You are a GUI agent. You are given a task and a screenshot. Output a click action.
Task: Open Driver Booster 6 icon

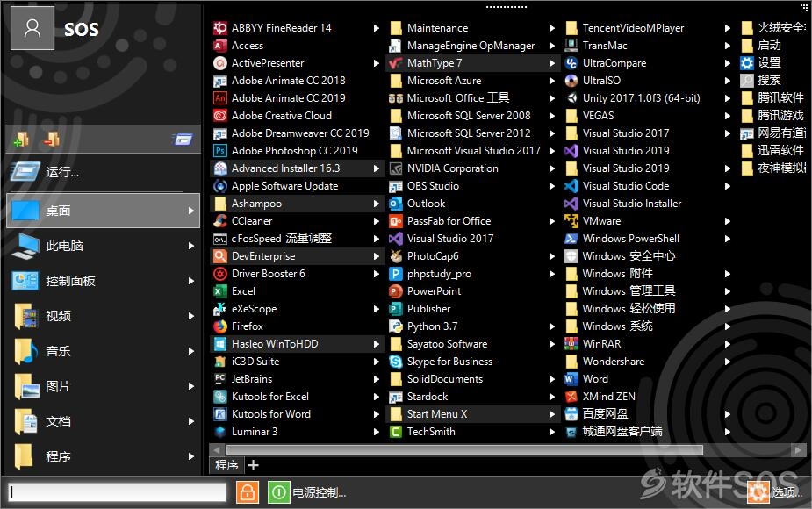pyautogui.click(x=220, y=274)
